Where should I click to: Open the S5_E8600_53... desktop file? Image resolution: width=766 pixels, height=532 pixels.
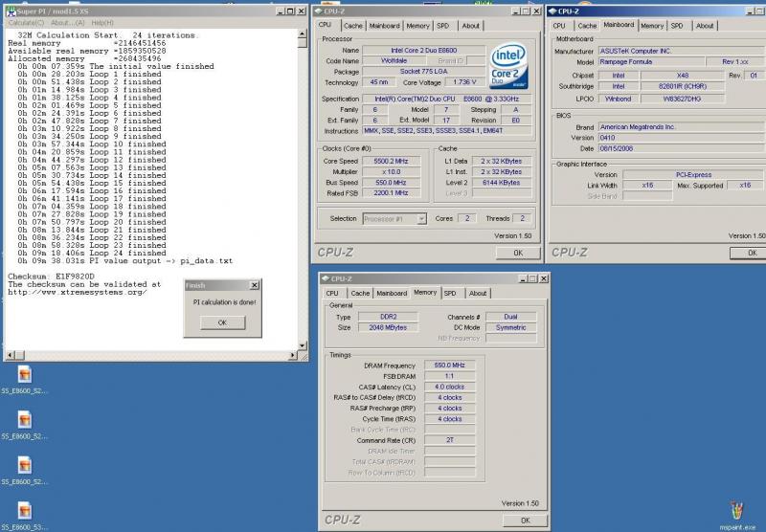pyautogui.click(x=25, y=516)
